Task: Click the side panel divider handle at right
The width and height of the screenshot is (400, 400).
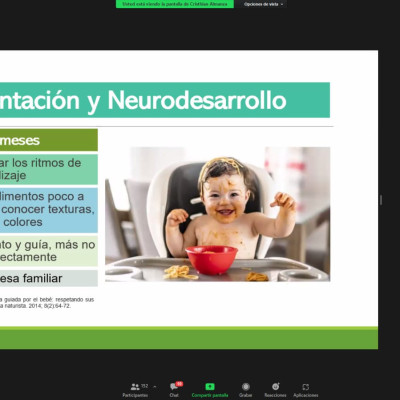Action: 381,200
